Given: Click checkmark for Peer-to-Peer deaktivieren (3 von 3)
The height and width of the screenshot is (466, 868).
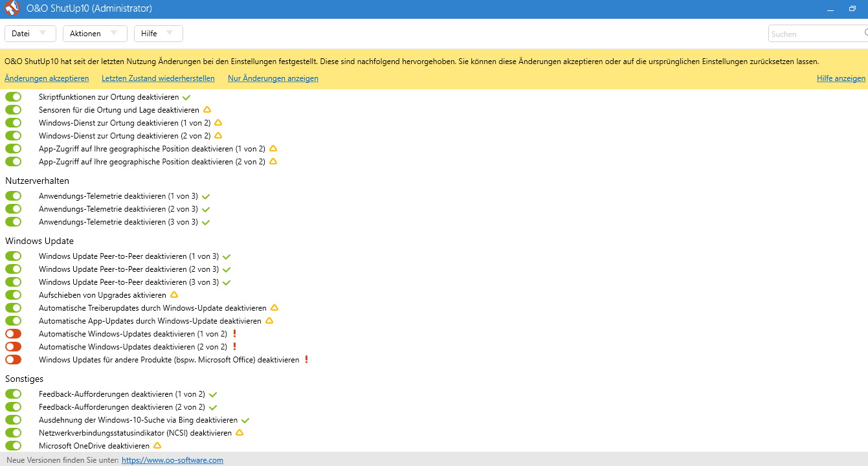Looking at the screenshot, I should (x=227, y=282).
